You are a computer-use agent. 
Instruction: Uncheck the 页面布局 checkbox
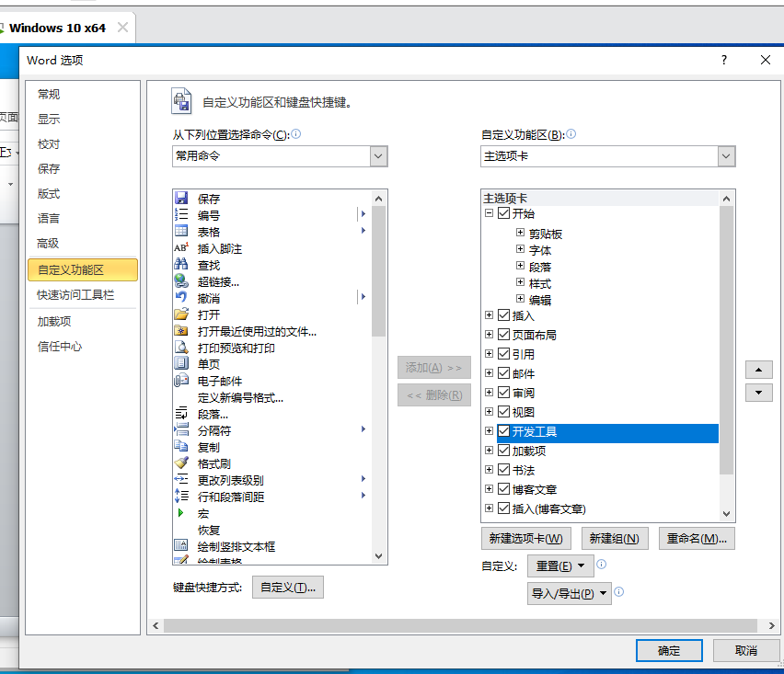coord(504,335)
